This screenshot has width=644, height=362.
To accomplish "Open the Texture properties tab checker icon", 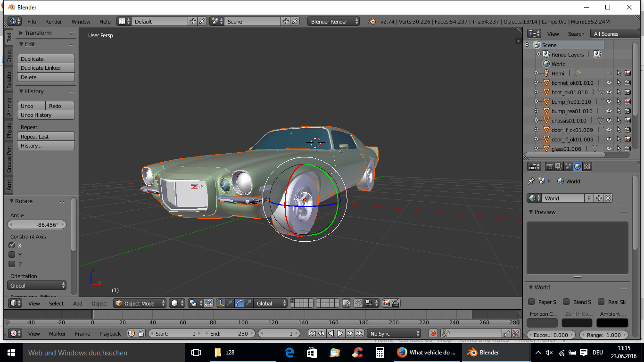I will [587, 166].
